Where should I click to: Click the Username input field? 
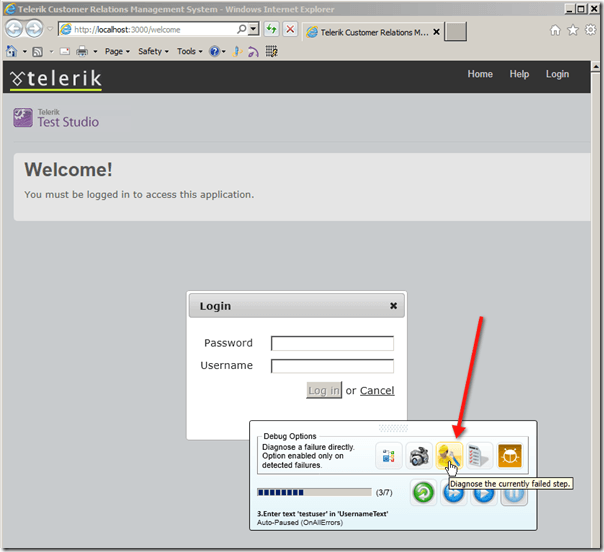click(332, 366)
